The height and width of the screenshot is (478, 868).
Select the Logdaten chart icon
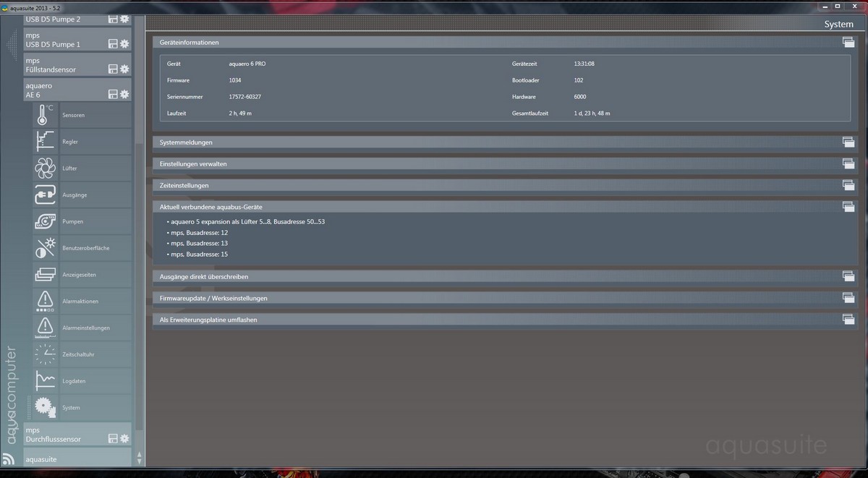[45, 381]
